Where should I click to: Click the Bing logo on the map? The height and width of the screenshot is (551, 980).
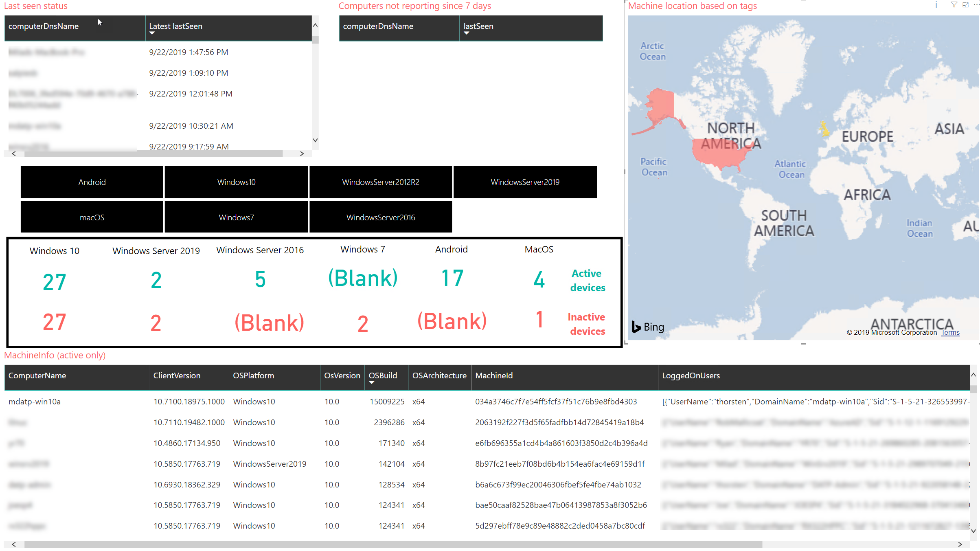[x=648, y=327]
